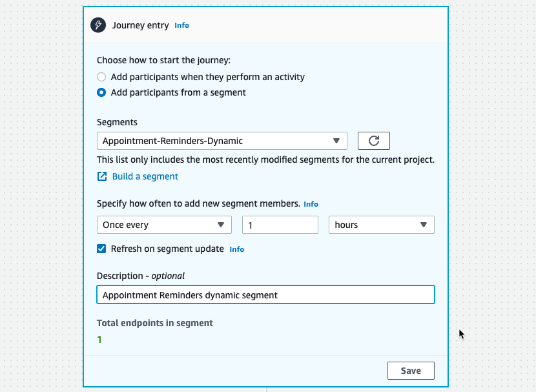Click the Journey entry lightning bolt icon

pos(98,25)
